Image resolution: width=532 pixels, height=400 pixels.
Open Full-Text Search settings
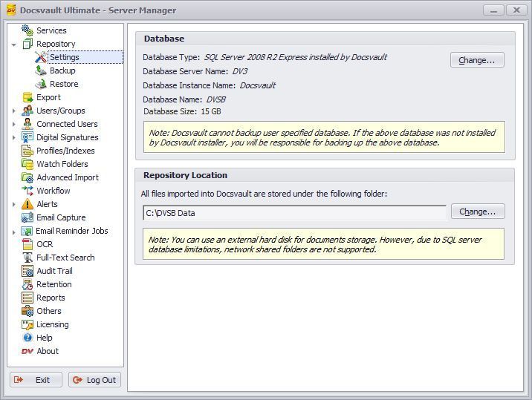point(65,258)
